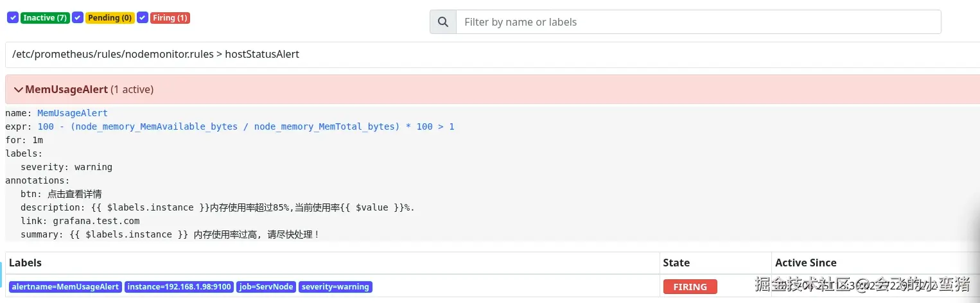Click the MemUsageAlert rule header
980x303 pixels.
point(67,90)
